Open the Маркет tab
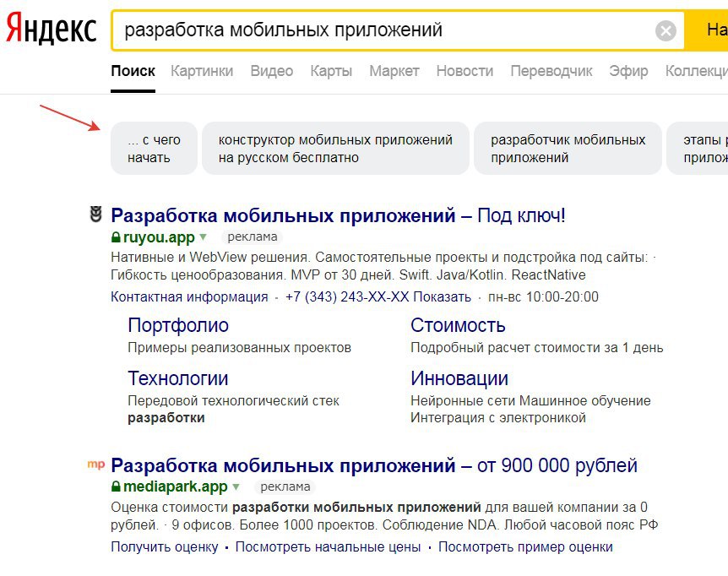This screenshot has height=576, width=728. point(394,71)
